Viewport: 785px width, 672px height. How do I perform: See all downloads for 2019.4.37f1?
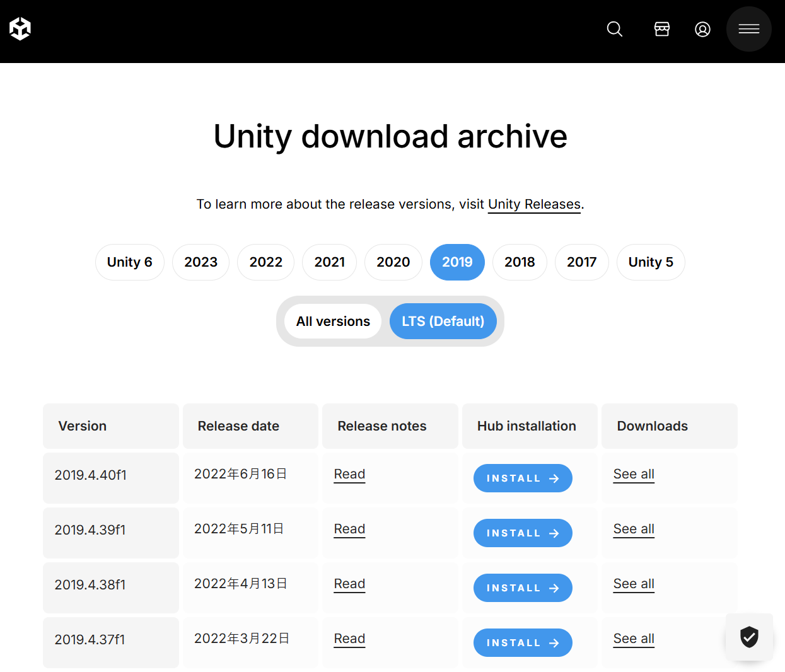(x=634, y=639)
